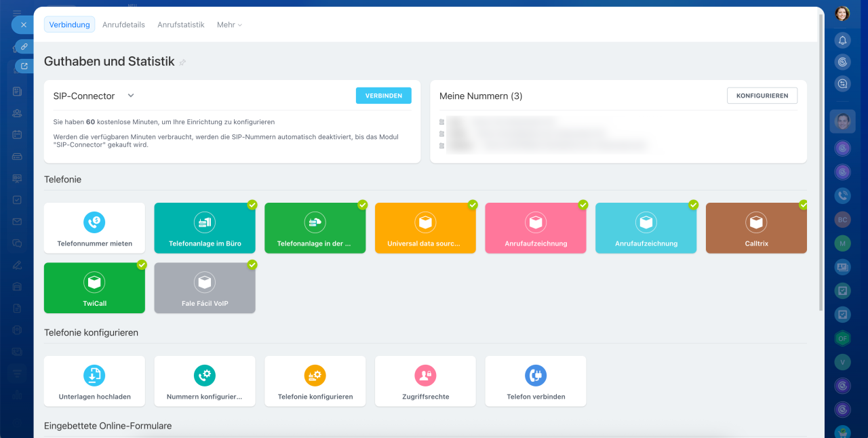The image size is (868, 438).
Task: Open the brown Calltrix app tile
Action: (x=756, y=228)
